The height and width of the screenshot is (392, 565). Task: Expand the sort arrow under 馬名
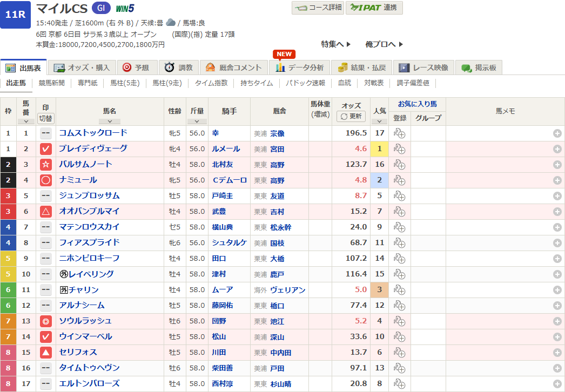coord(110,121)
